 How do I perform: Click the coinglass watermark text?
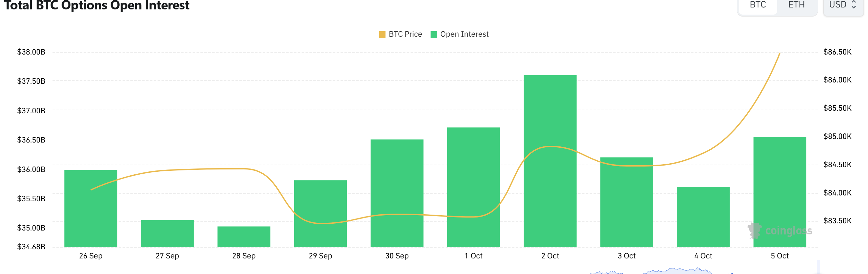coord(789,231)
